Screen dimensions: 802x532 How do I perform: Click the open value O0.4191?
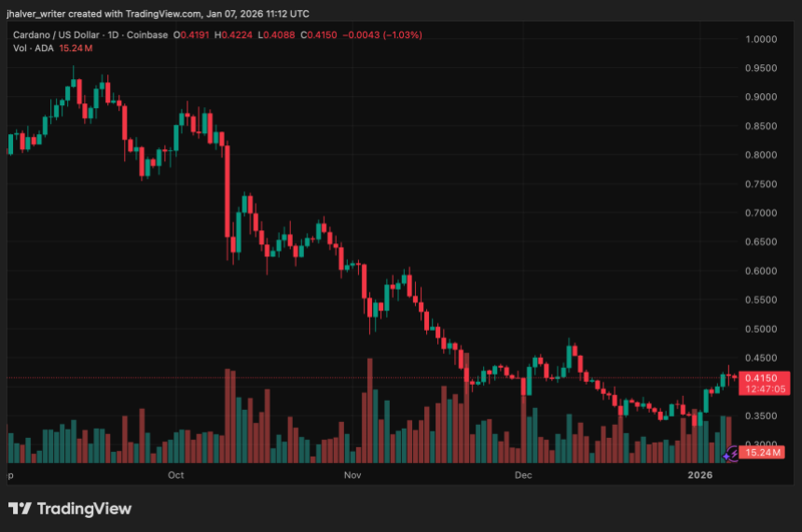pos(191,34)
